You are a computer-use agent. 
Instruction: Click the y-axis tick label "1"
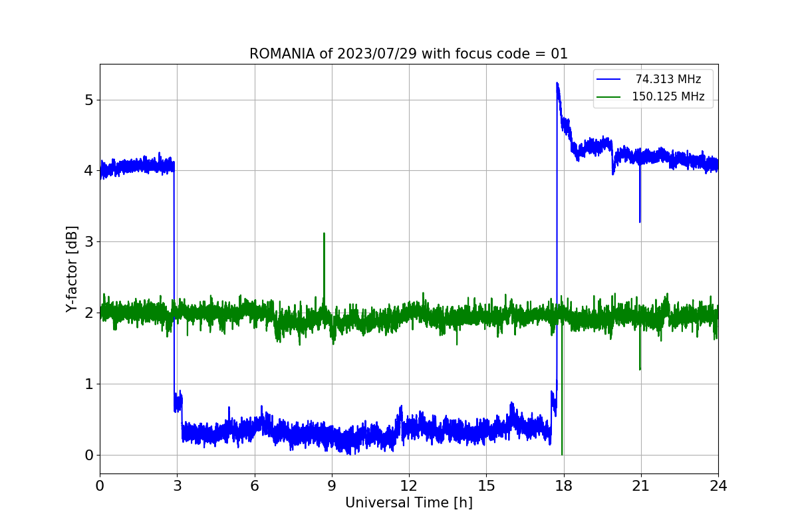88,384
